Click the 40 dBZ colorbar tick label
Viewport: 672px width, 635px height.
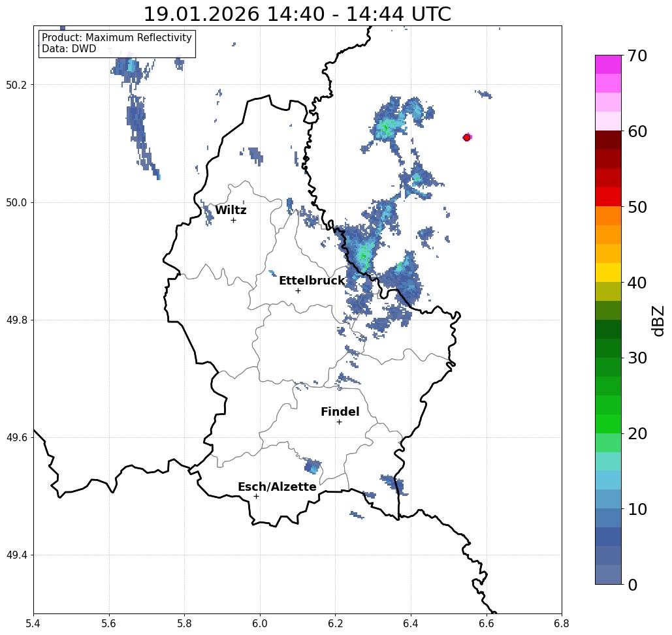coord(637,283)
